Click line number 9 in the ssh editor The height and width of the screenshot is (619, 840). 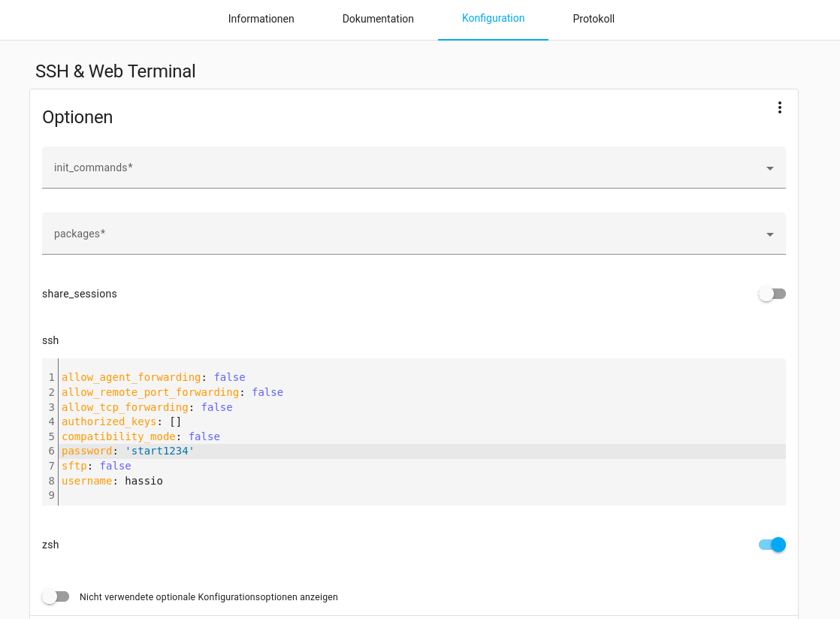click(x=51, y=495)
